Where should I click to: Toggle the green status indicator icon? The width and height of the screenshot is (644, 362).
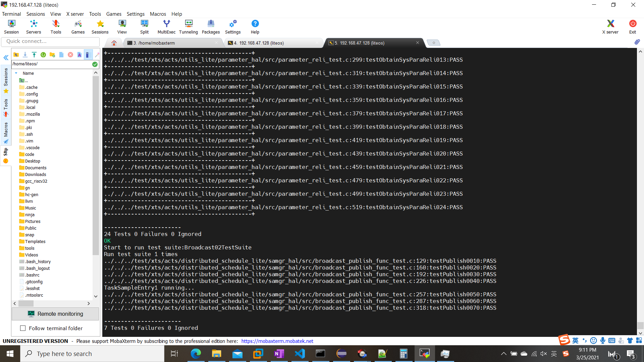tap(95, 64)
